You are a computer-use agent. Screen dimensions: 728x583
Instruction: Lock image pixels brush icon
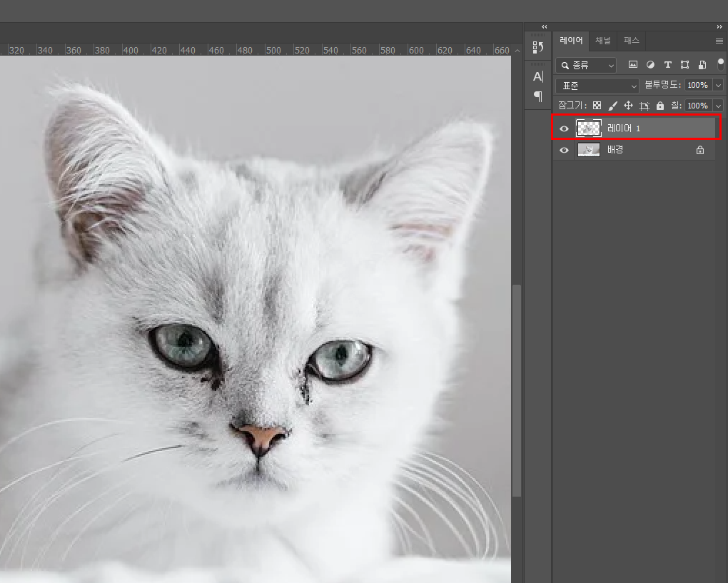coord(612,106)
